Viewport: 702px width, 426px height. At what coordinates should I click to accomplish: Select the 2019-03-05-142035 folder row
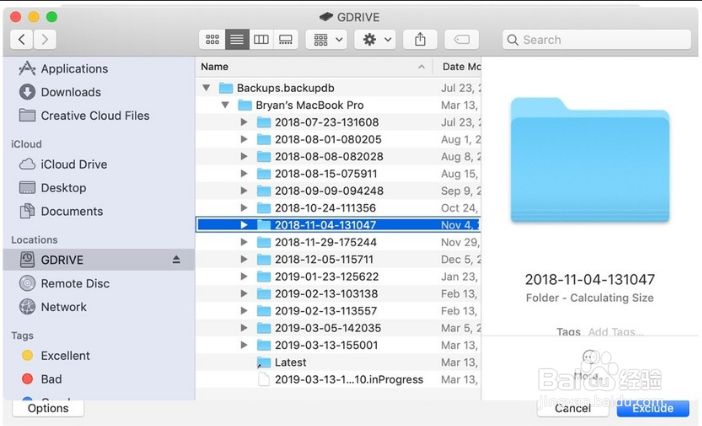(x=338, y=328)
